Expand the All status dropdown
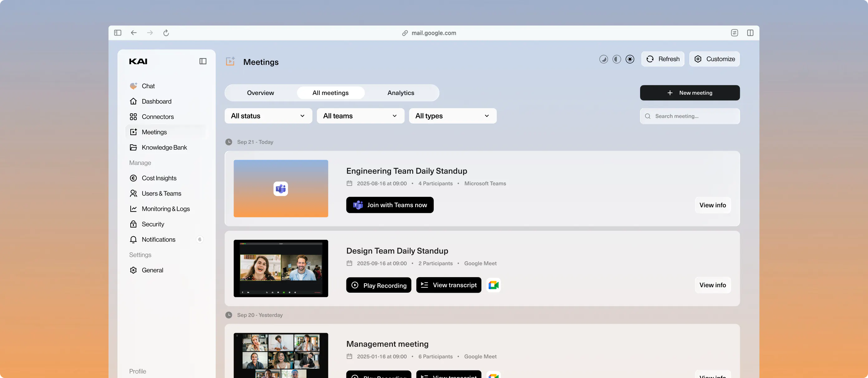The image size is (868, 378). [268, 116]
